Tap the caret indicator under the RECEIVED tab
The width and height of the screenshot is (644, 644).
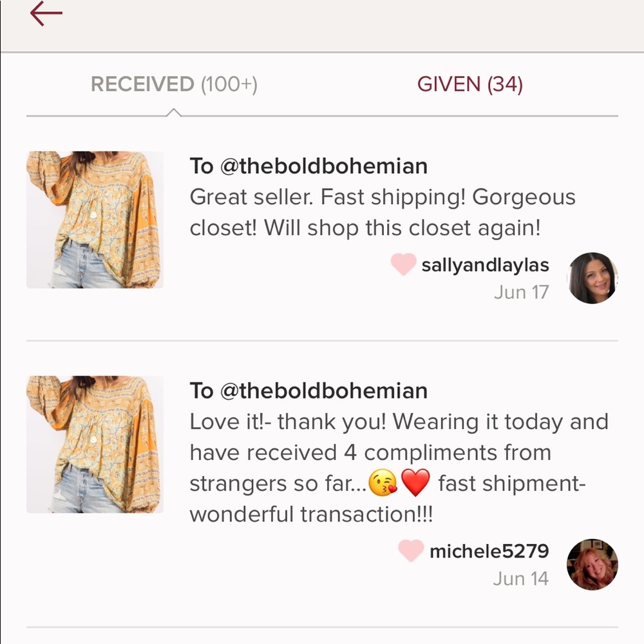173,113
